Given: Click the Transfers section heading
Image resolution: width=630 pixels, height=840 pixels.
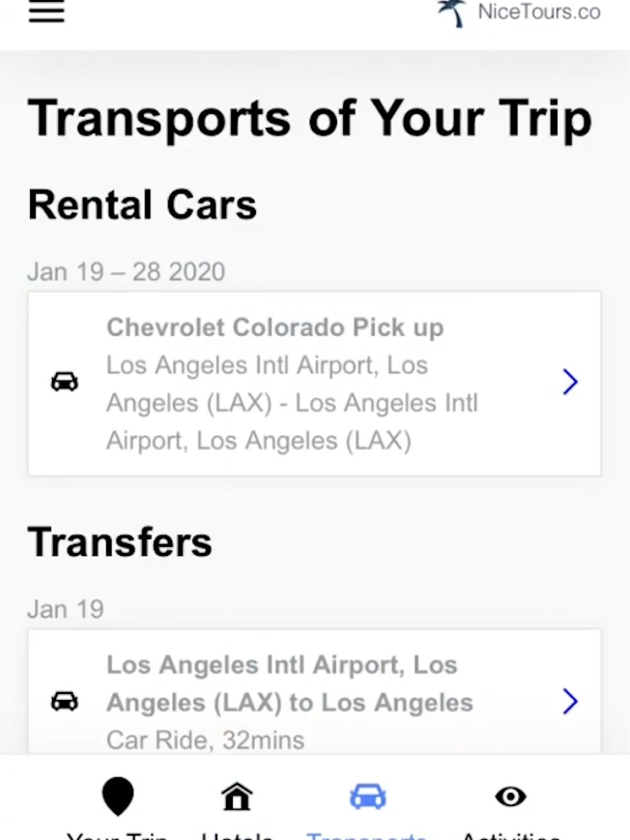Looking at the screenshot, I should [x=120, y=542].
